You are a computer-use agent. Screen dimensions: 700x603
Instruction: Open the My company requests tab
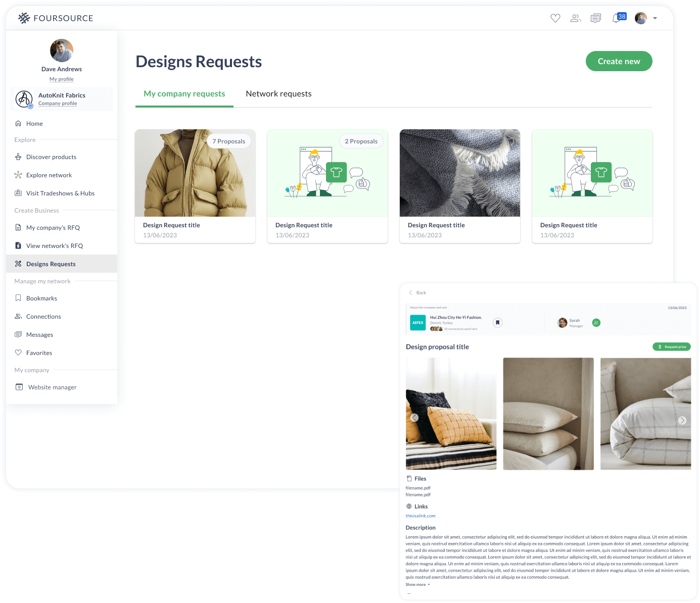[x=184, y=93]
